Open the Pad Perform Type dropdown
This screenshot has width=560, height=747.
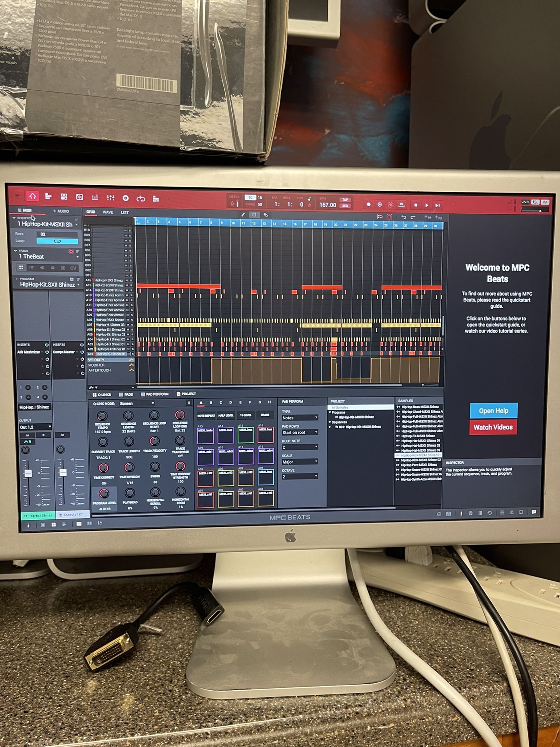(x=300, y=417)
